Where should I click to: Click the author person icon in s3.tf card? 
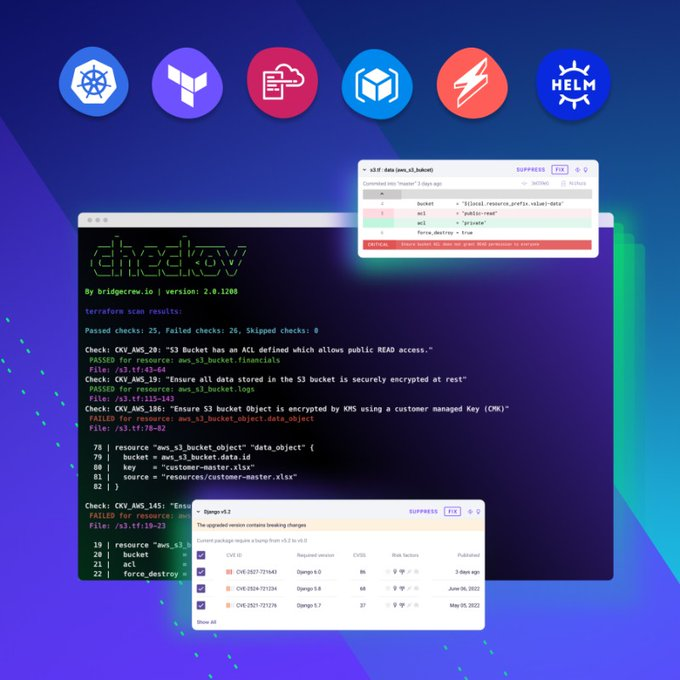pos(563,183)
